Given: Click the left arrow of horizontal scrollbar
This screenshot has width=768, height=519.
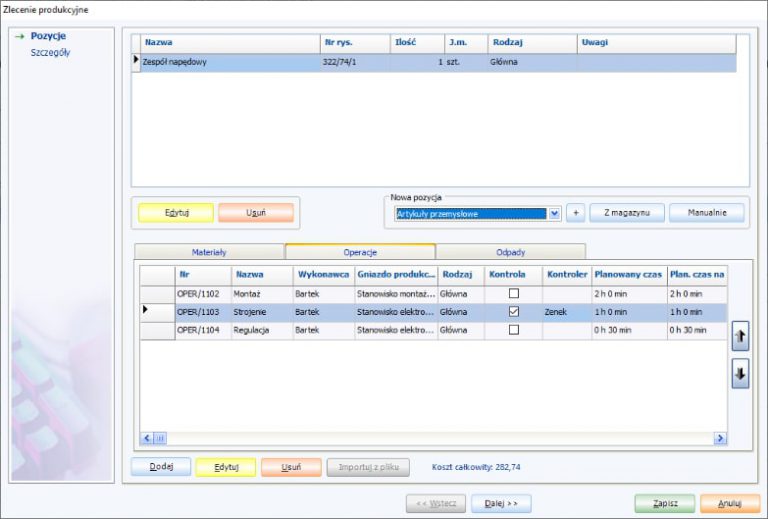Looking at the screenshot, I should (147, 438).
